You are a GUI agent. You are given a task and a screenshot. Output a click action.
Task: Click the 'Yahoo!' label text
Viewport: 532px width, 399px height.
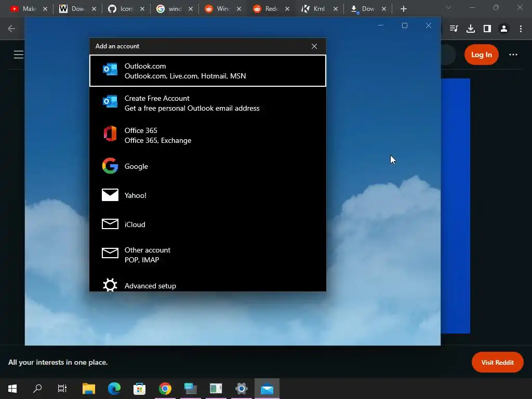point(136,195)
